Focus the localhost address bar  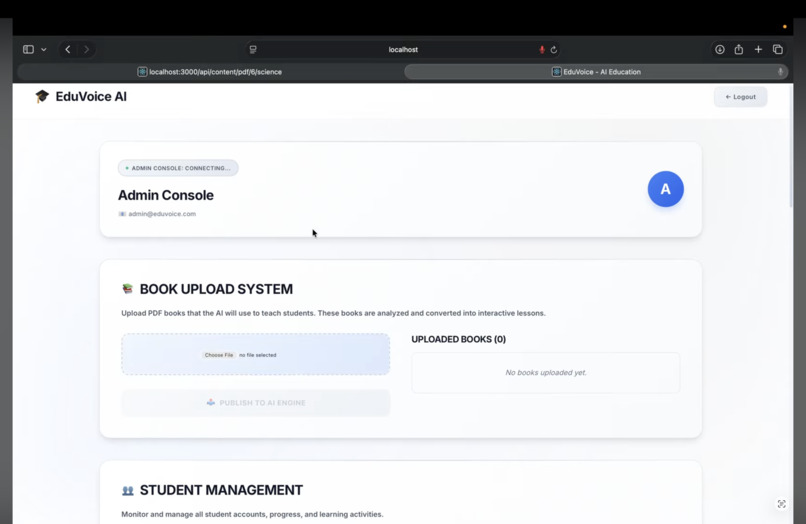(403, 49)
